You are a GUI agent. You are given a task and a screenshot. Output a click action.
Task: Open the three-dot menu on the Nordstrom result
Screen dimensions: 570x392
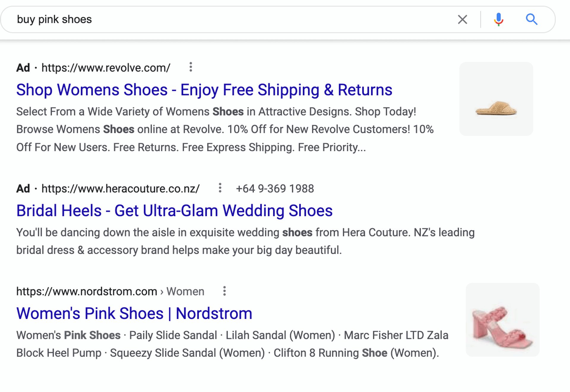pos(224,291)
